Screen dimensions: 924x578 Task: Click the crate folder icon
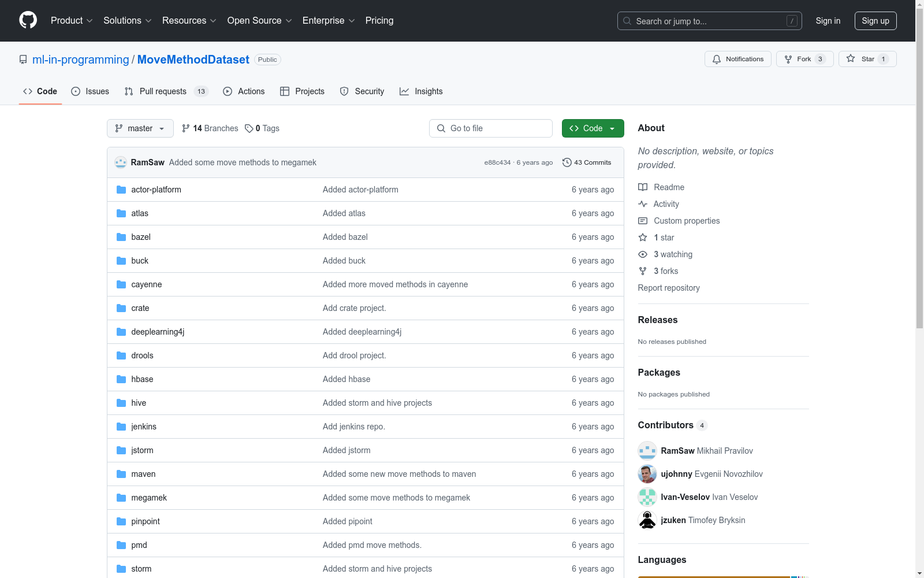[121, 308]
